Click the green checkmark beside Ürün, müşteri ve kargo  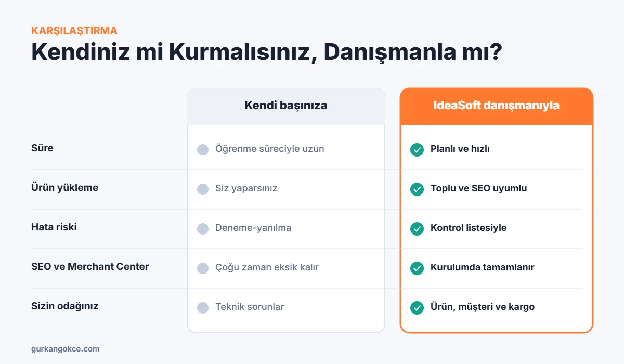417,307
